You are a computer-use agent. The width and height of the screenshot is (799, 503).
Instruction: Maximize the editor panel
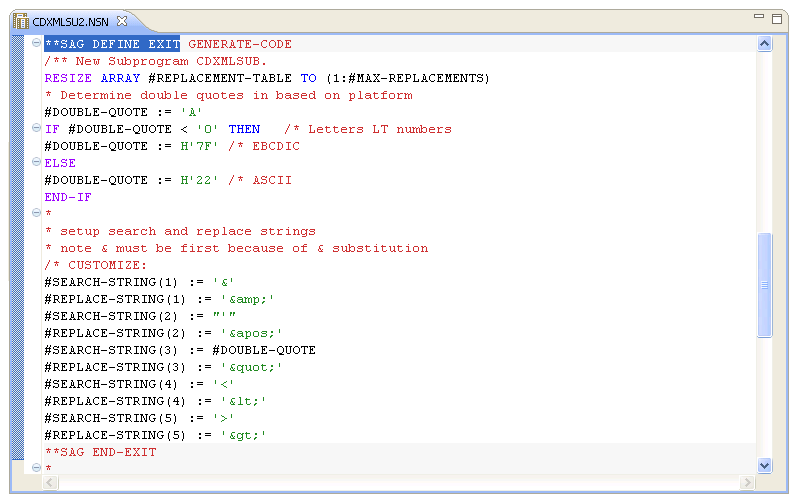pyautogui.click(x=778, y=19)
